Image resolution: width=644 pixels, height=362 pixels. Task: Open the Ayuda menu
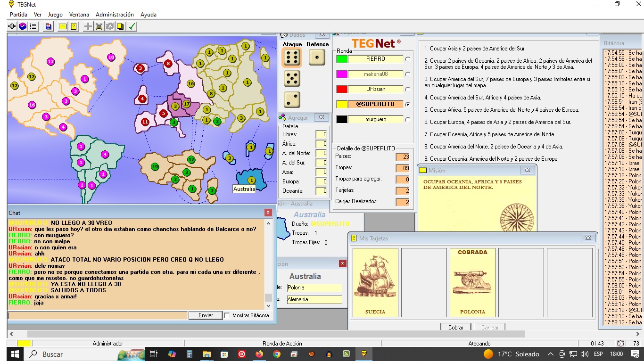point(148,15)
